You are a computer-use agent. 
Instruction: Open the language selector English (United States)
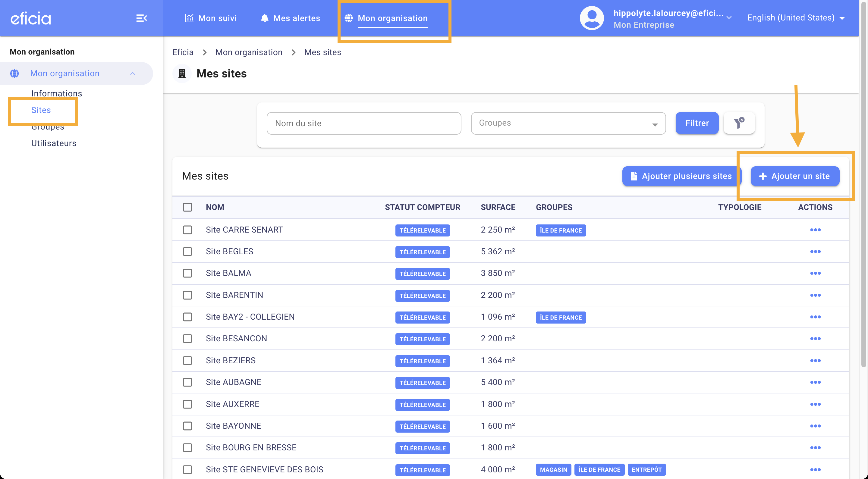(796, 18)
